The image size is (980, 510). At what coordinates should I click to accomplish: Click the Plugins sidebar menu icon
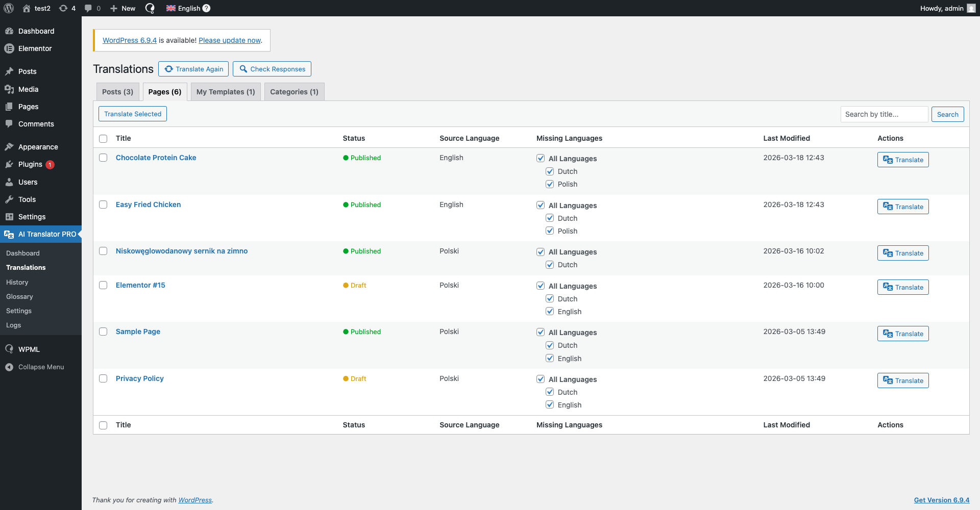coord(9,164)
